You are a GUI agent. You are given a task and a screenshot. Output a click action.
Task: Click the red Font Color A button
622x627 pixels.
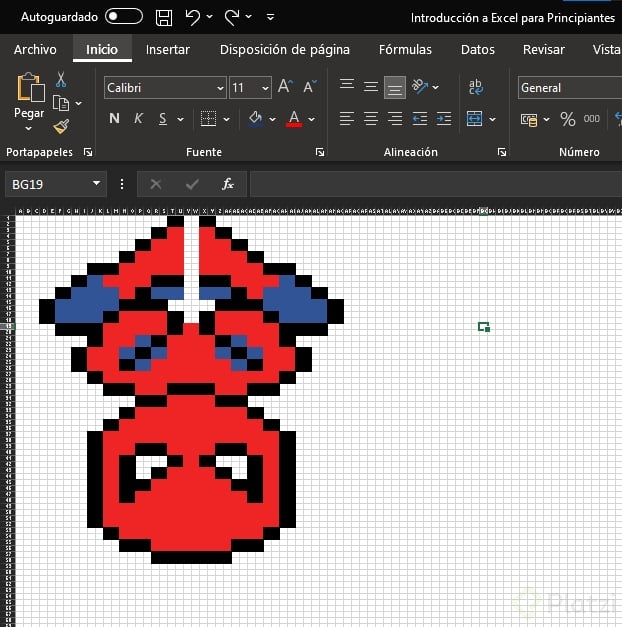294,119
